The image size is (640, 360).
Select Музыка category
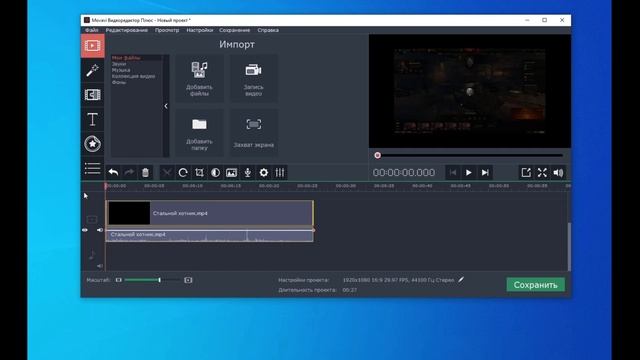pos(121,70)
